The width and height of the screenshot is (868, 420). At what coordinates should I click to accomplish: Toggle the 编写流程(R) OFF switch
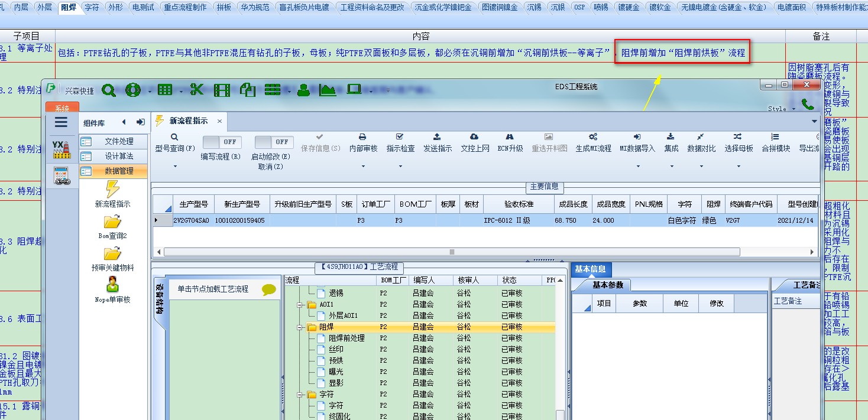pos(222,142)
